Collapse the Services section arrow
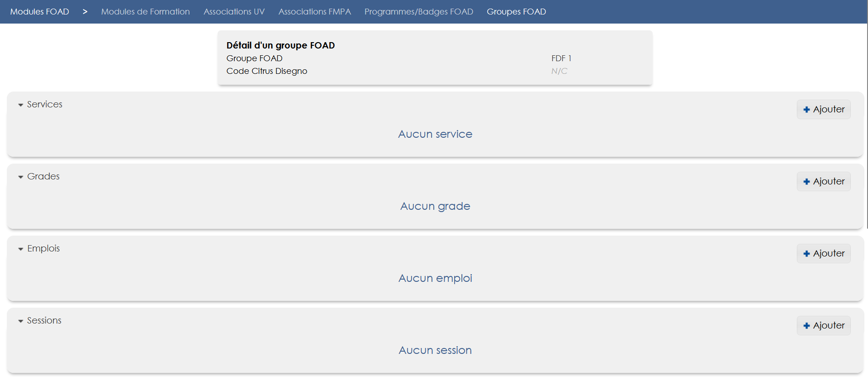The image size is (868, 377). pos(20,105)
